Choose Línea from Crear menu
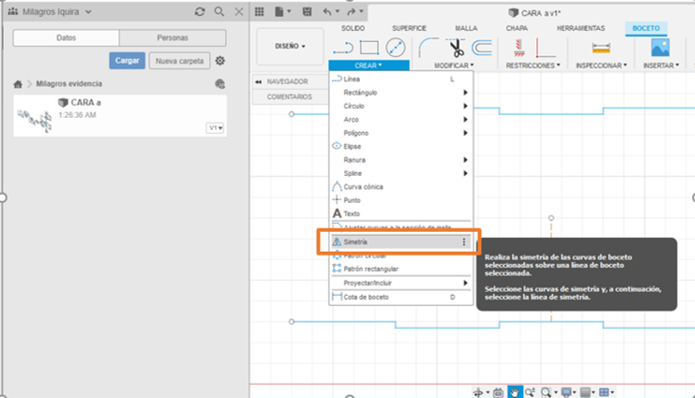The height and width of the screenshot is (398, 695). (x=401, y=79)
